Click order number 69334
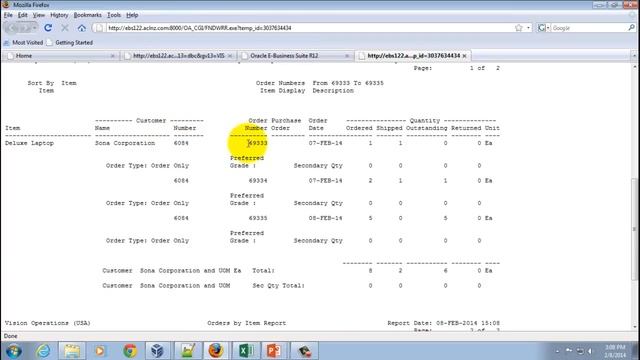This screenshot has height=360, width=640. 258,180
